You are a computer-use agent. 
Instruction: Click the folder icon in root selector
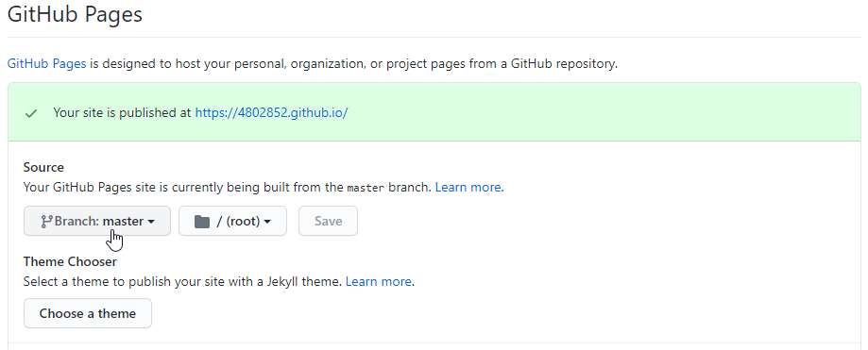click(x=202, y=222)
